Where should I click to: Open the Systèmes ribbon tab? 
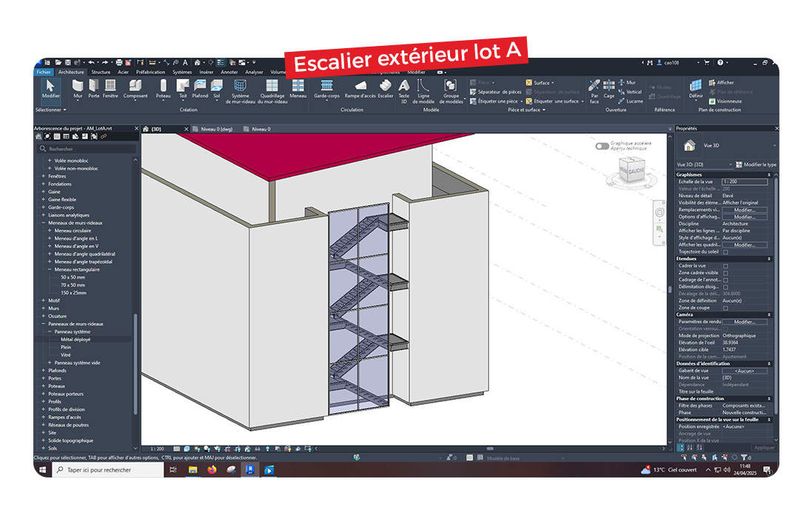(x=182, y=72)
